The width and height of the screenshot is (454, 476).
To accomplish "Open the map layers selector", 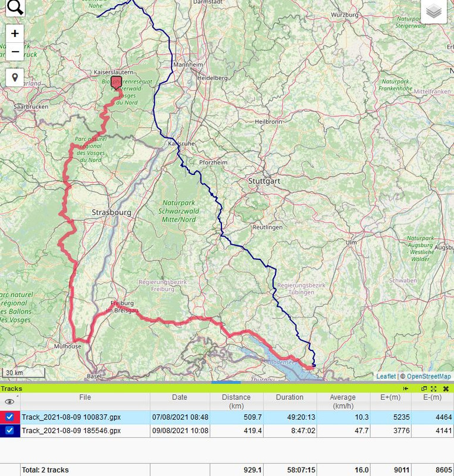I will (434, 11).
